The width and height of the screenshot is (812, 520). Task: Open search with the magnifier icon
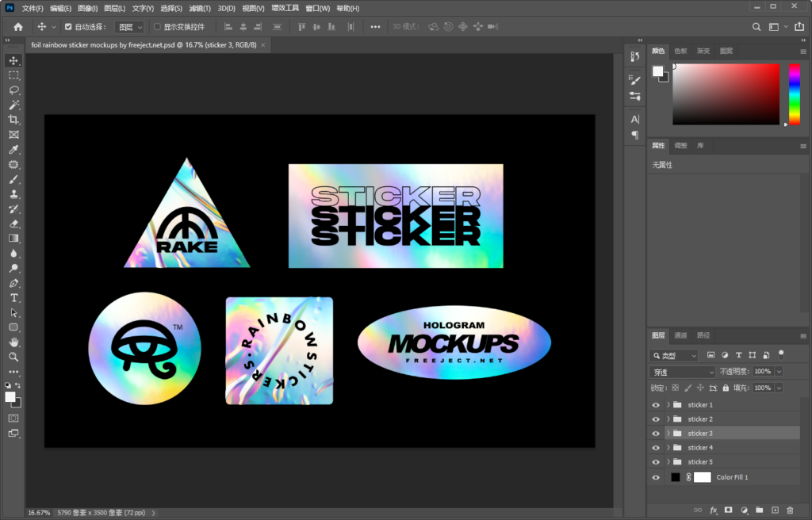[756, 27]
